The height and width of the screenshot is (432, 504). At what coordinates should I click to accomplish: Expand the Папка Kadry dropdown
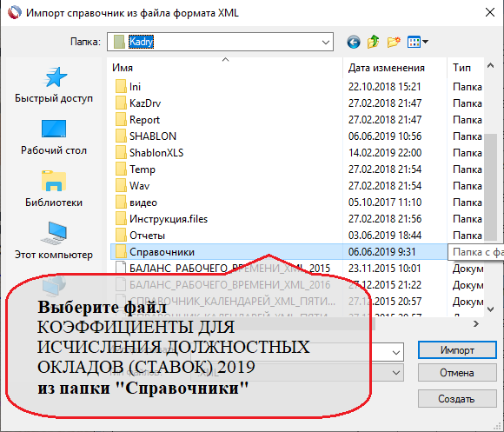[x=326, y=42]
